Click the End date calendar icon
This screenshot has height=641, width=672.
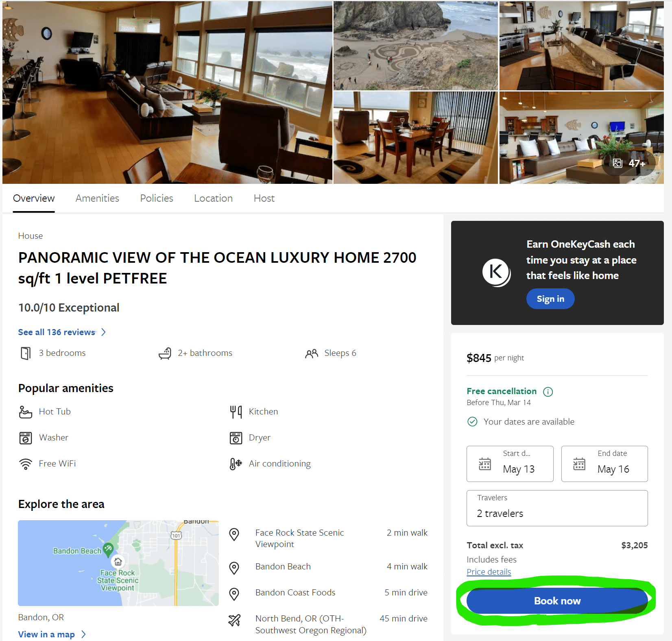tap(579, 464)
